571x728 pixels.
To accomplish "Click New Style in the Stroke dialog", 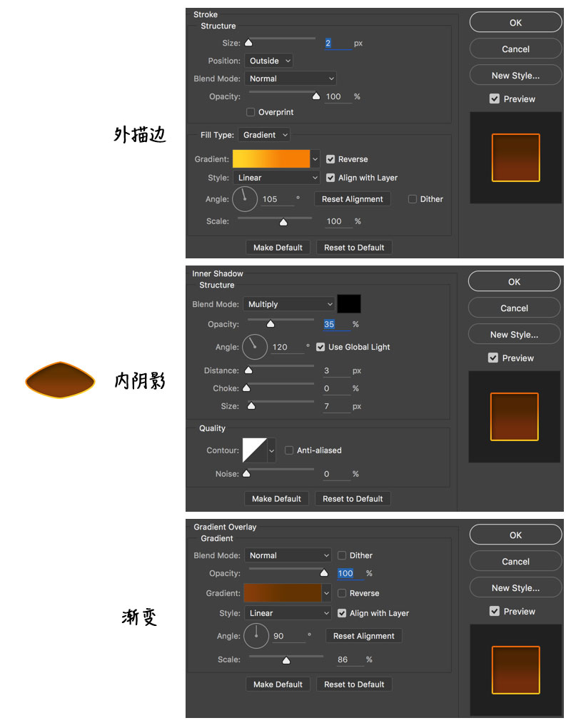I will pyautogui.click(x=515, y=75).
